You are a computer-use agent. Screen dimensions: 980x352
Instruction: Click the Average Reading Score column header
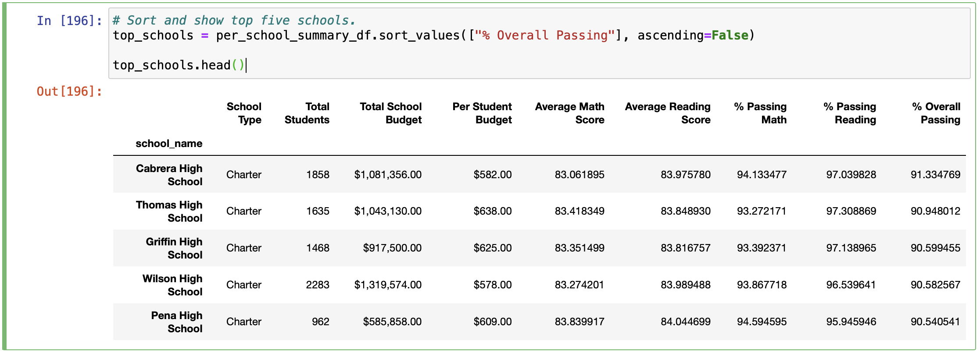tap(668, 113)
